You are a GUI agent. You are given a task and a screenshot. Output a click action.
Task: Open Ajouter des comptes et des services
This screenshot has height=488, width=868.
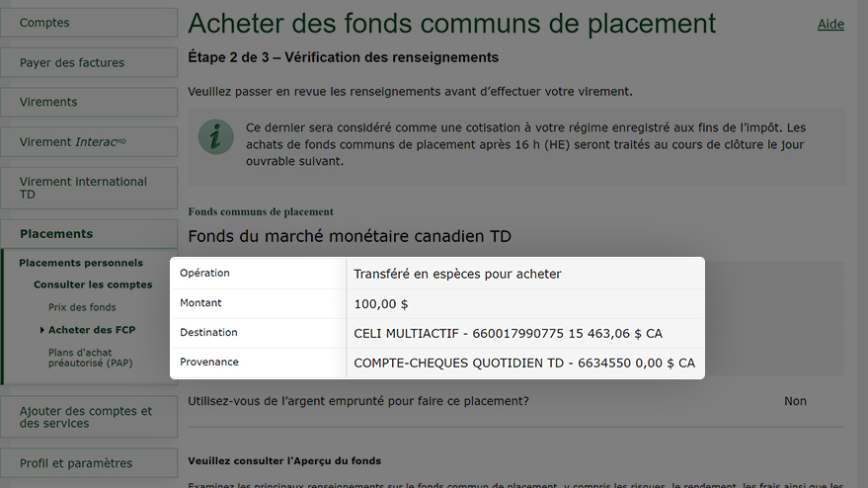point(89,417)
